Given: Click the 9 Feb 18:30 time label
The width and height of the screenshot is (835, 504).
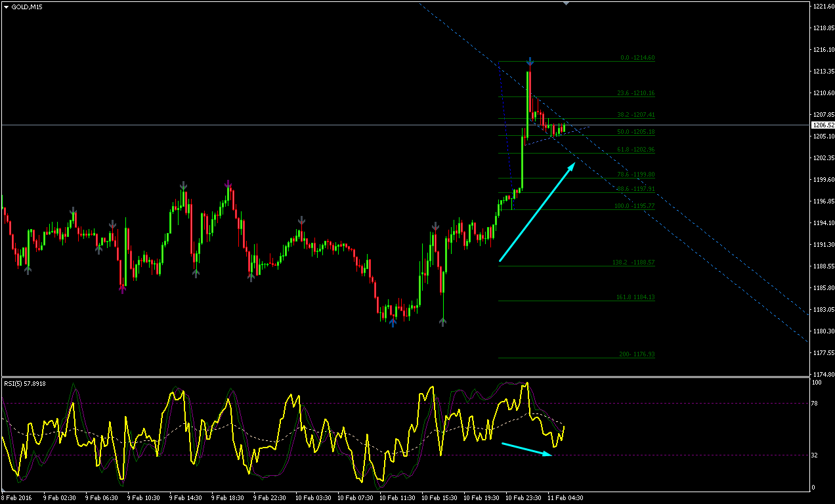Looking at the screenshot, I should coord(228,497).
